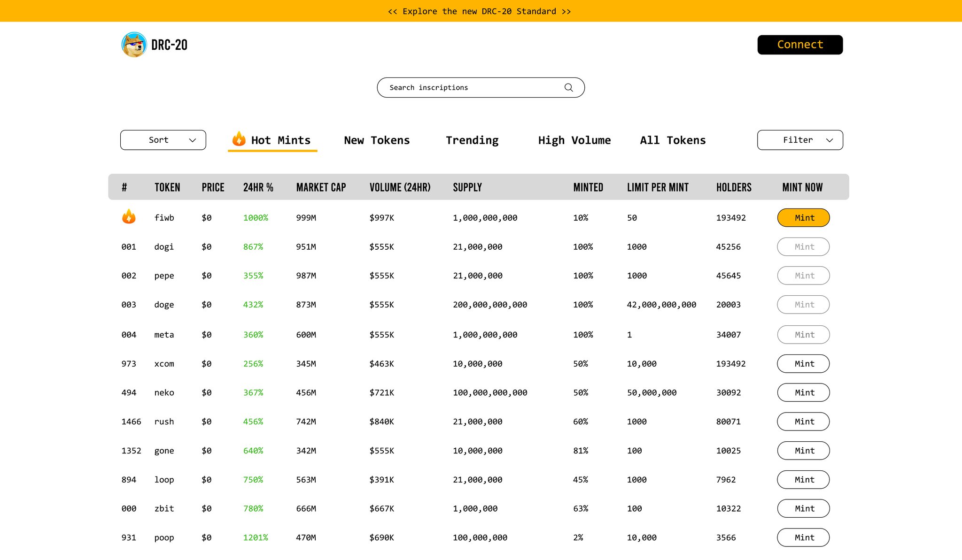Select the High Volume tab
This screenshot has height=560, width=962.
(x=574, y=140)
